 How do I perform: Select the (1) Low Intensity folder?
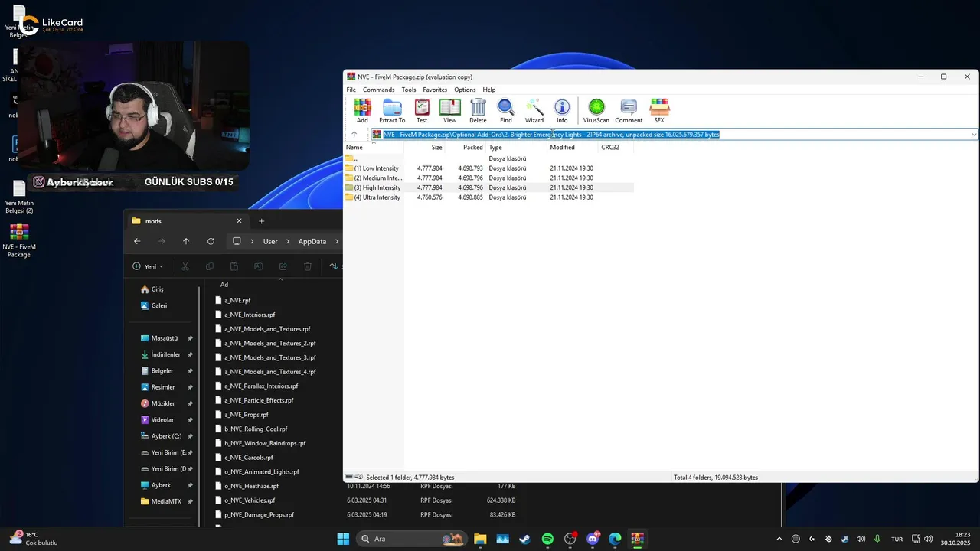coord(488,168)
